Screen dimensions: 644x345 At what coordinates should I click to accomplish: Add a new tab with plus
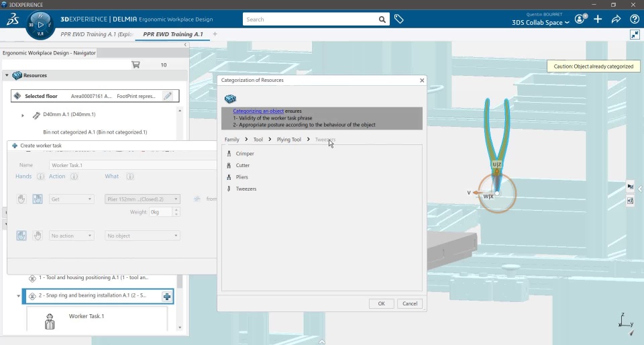(x=215, y=34)
